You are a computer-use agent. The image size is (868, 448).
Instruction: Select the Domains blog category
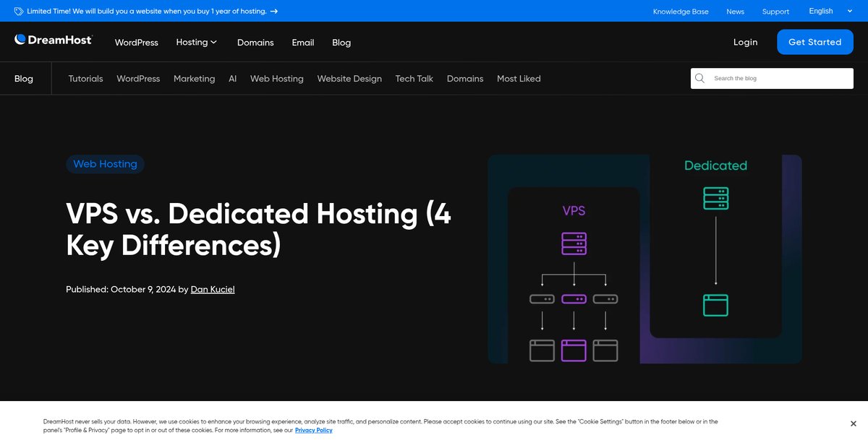465,79
